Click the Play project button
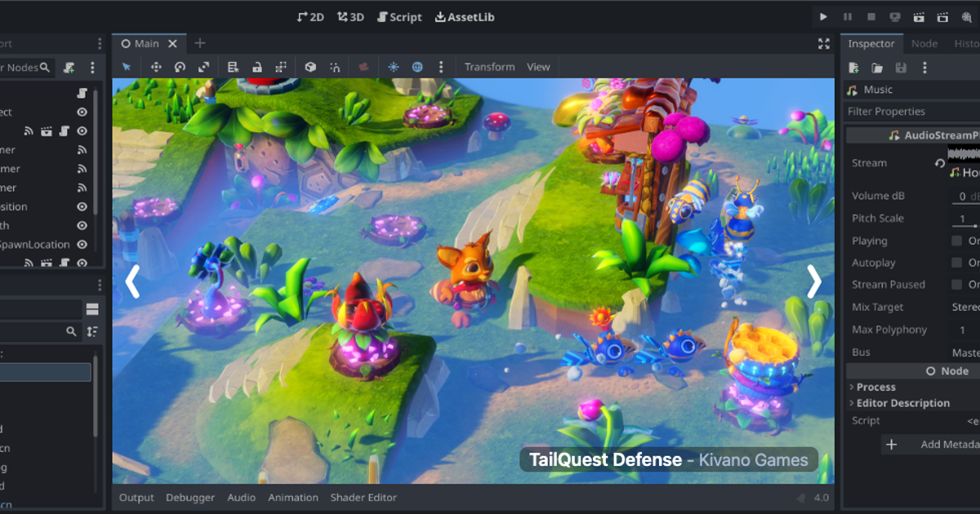This screenshot has height=514, width=980. (x=823, y=17)
